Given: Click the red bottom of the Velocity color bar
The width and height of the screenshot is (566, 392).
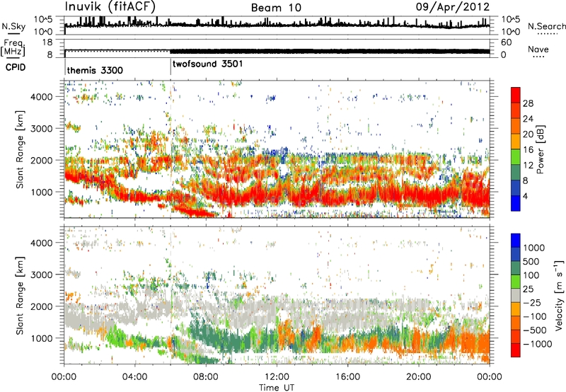Looking at the screenshot, I should (516, 350).
